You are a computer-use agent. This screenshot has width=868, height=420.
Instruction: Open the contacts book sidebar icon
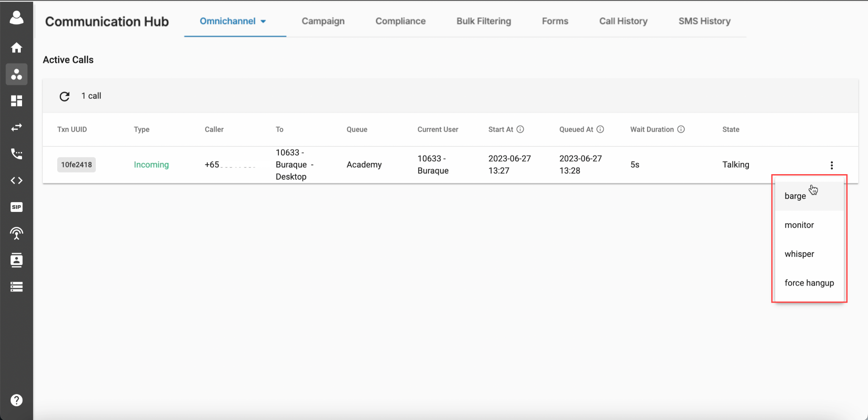point(17,260)
